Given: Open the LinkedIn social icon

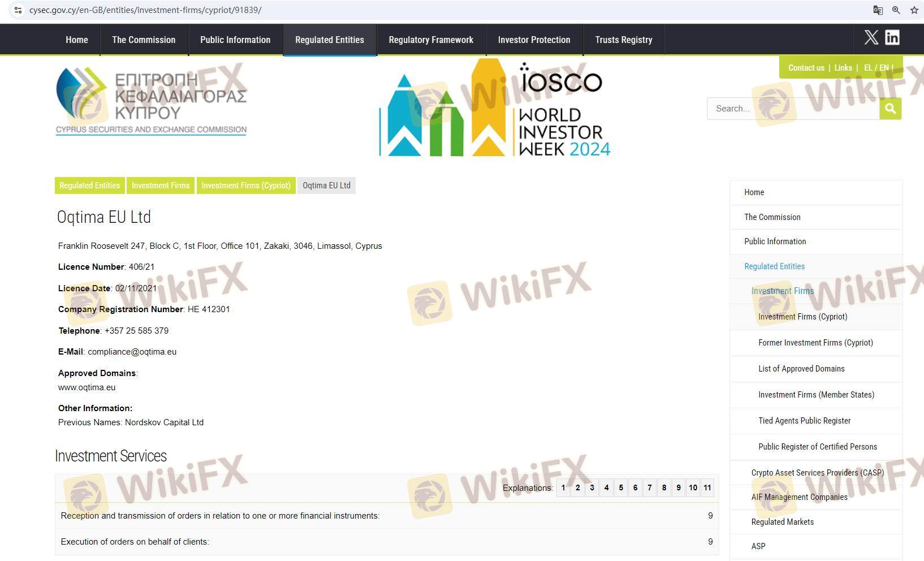Looking at the screenshot, I should point(892,37).
